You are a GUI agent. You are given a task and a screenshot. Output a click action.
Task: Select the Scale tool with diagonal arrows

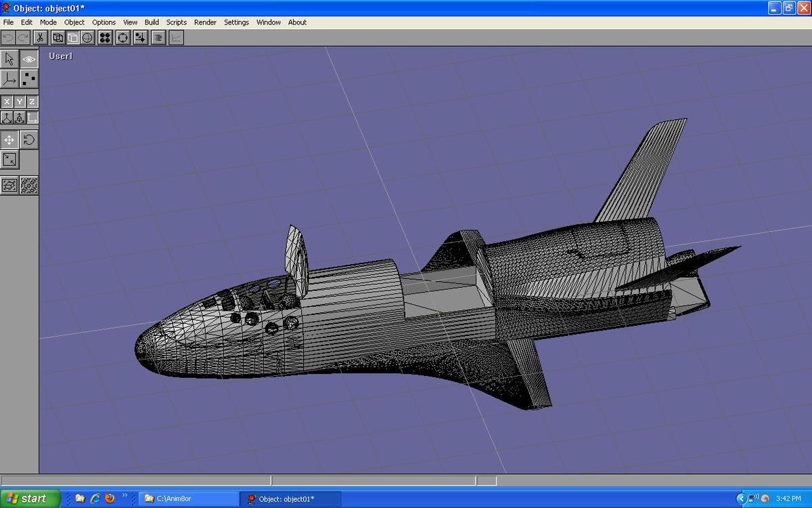tap(9, 160)
